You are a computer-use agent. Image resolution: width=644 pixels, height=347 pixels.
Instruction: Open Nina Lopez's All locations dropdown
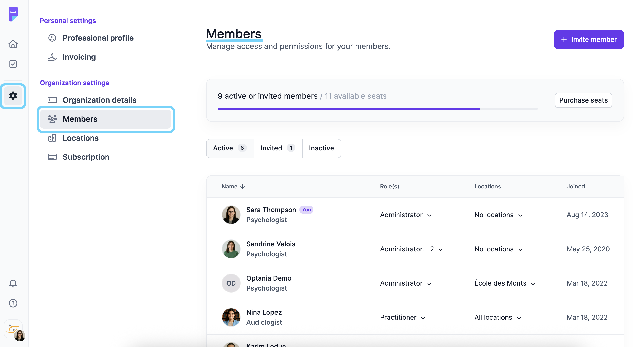pyautogui.click(x=498, y=318)
